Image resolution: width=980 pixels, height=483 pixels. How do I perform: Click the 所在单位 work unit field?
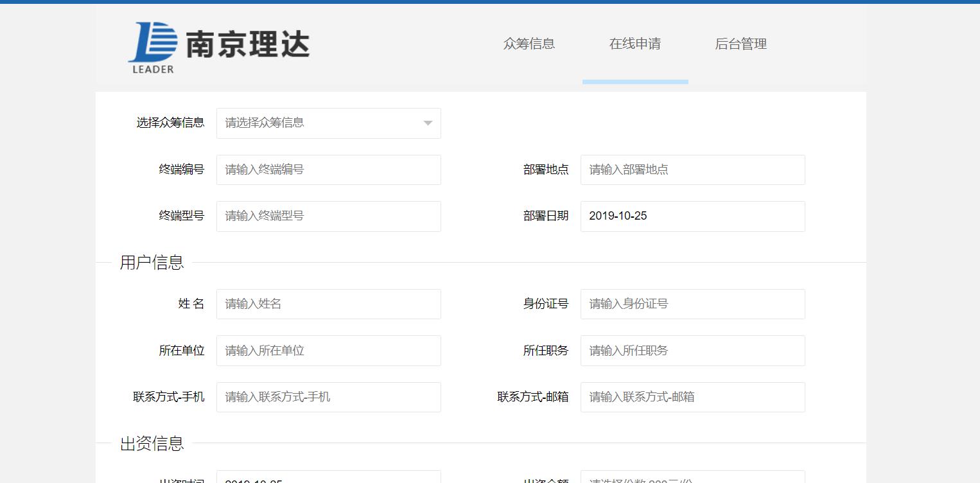[328, 350]
